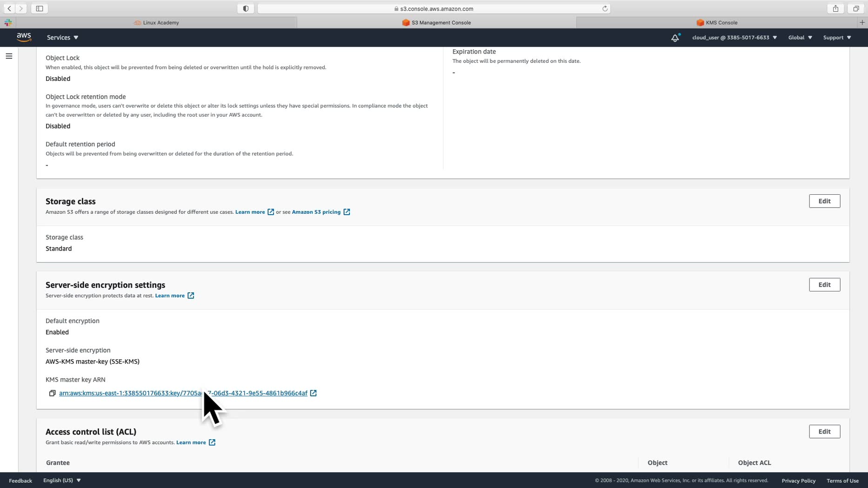Reload the page with the refresh icon

[605, 8]
